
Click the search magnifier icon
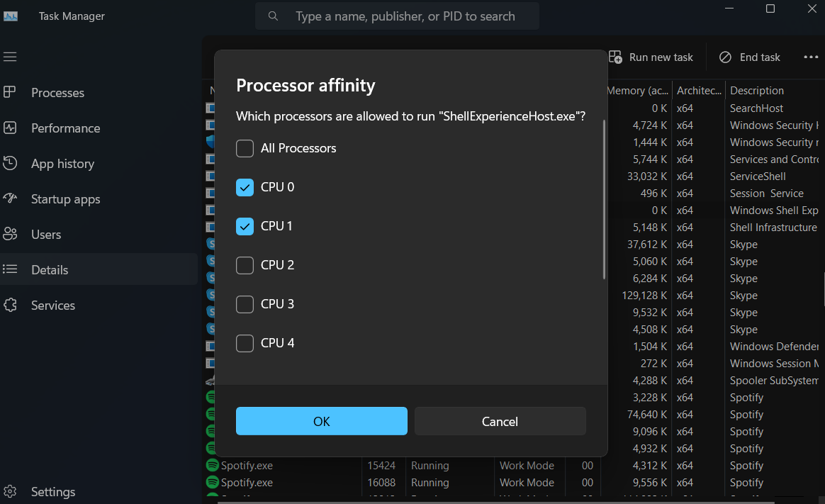coord(273,16)
